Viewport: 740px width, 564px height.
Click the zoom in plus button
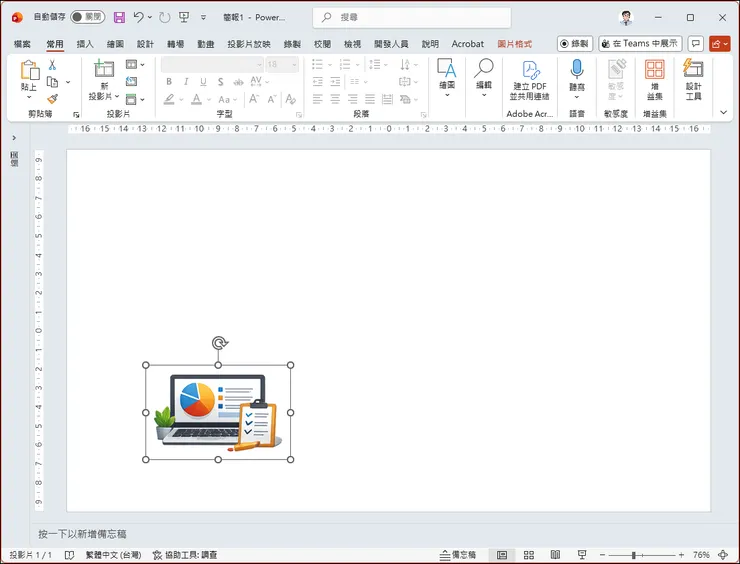681,555
